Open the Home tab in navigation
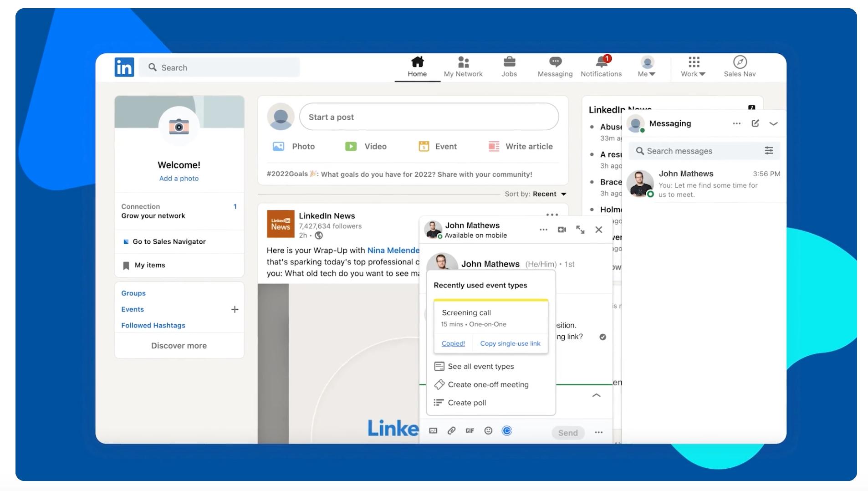868x491 pixels. [x=417, y=66]
